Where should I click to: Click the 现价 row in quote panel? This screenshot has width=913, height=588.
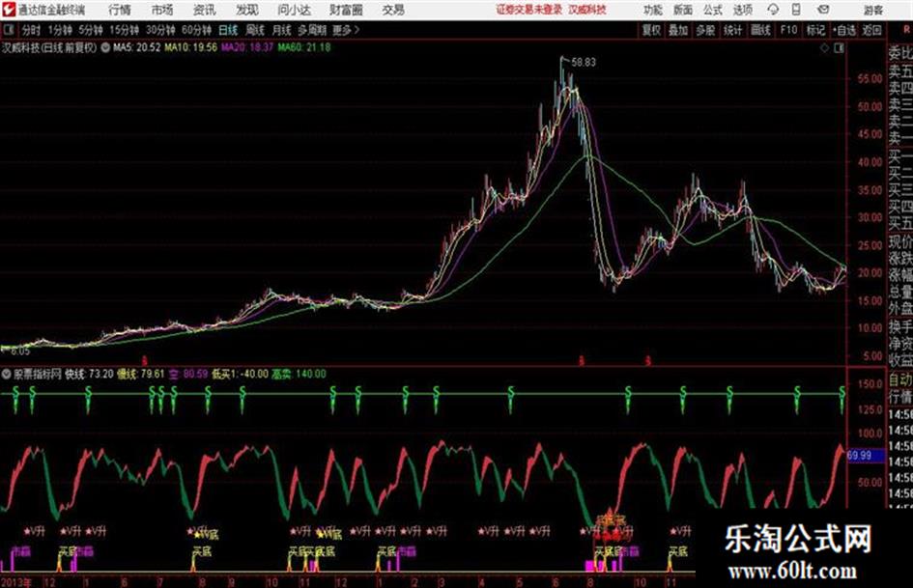pyautogui.click(x=900, y=241)
